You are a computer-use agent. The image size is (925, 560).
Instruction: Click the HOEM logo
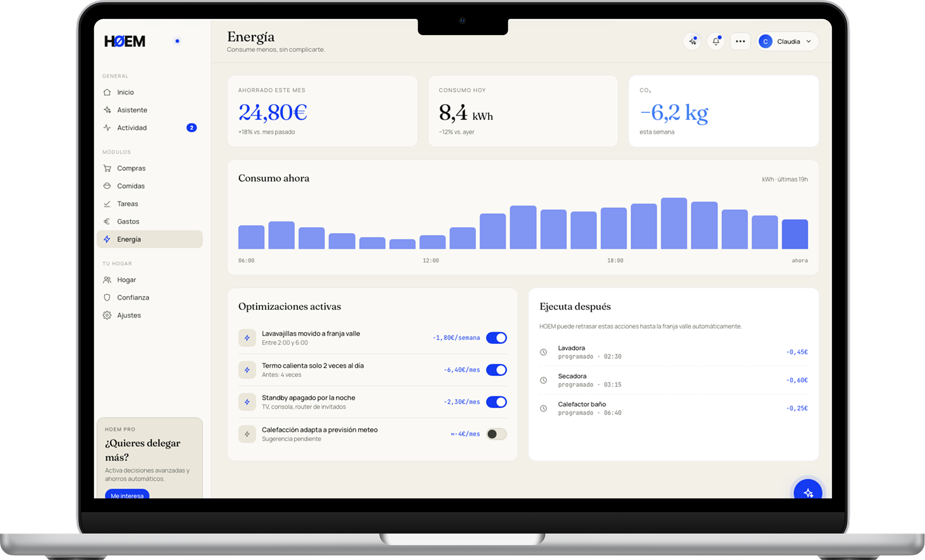click(125, 41)
